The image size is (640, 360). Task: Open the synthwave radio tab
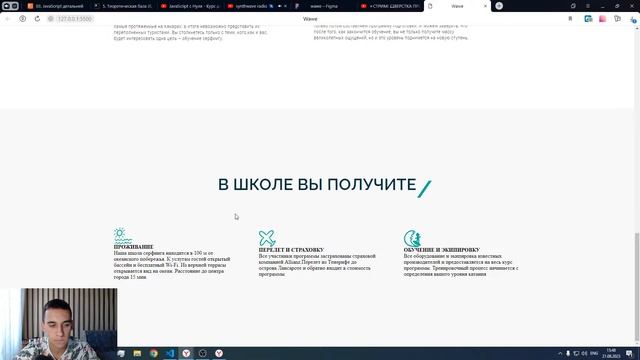[x=256, y=6]
